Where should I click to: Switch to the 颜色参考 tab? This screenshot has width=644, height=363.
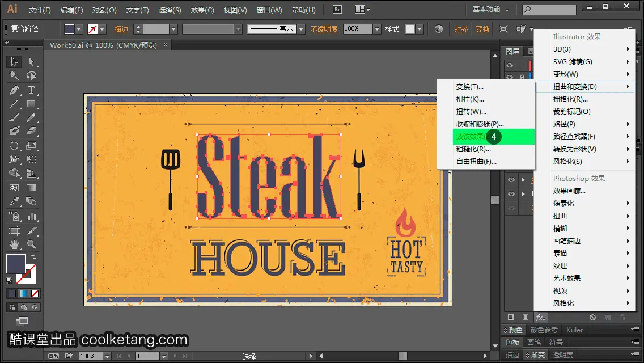tap(544, 330)
